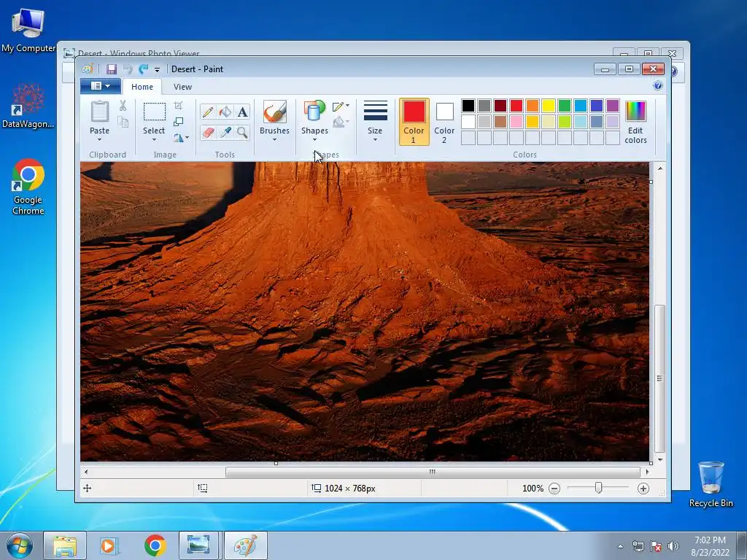Image resolution: width=747 pixels, height=560 pixels.
Task: Click the horizontal scrollbar right arrow
Action: point(647,472)
